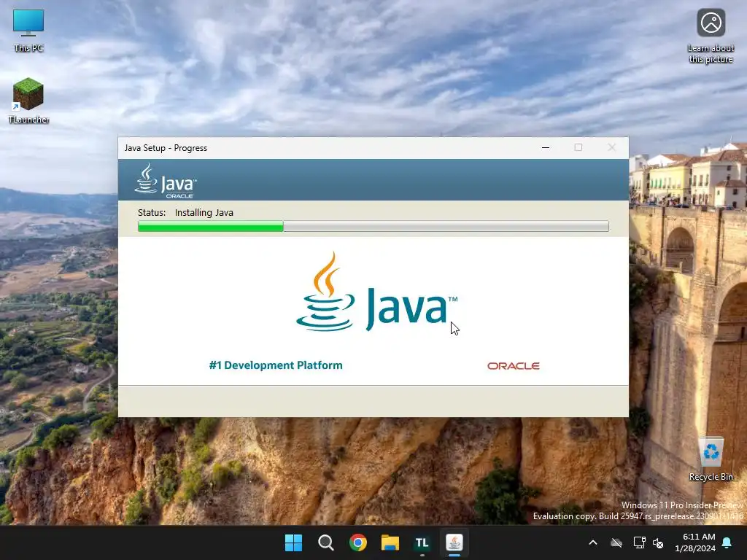This screenshot has width=747, height=560.
Task: Click the 'Installing Java' status text
Action: [204, 212]
